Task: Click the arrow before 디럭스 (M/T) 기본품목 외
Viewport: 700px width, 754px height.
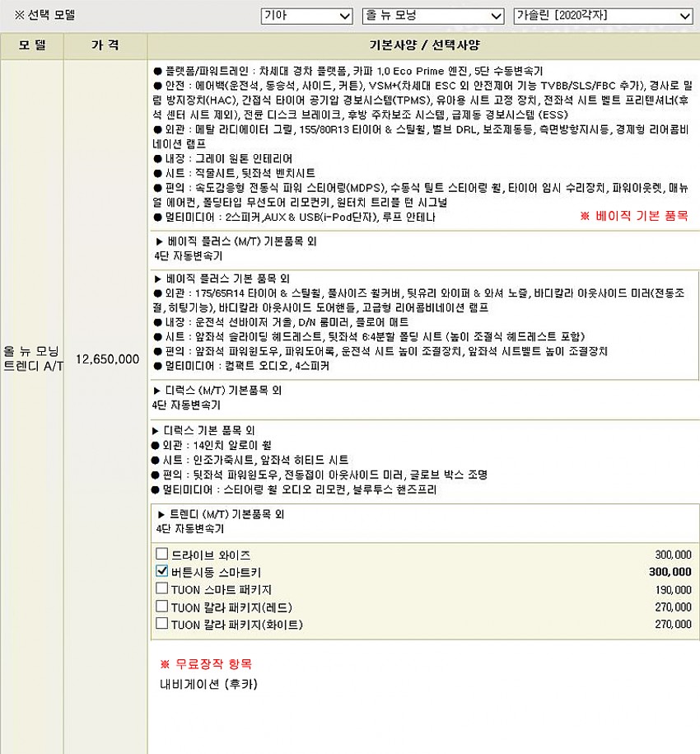Action: 158,390
